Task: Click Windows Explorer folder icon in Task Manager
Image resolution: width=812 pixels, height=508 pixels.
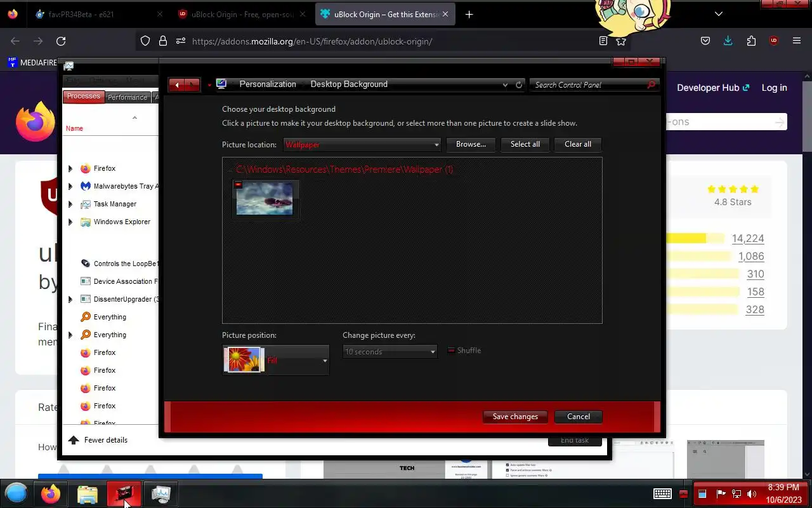Action: coord(86,222)
